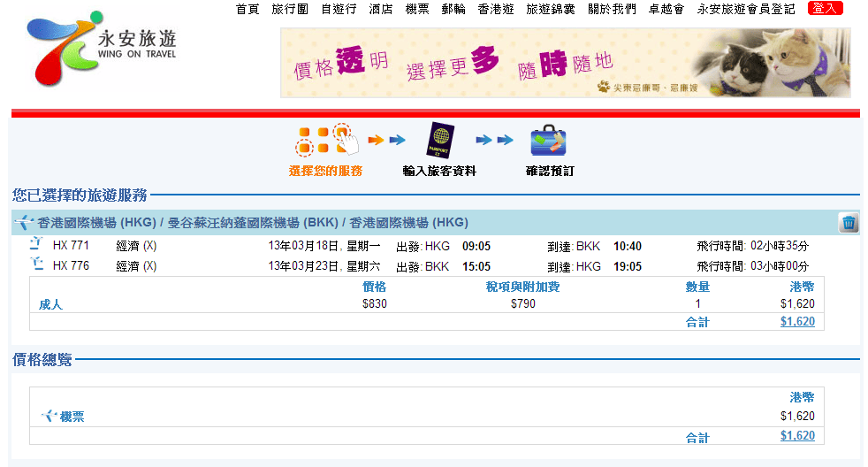Click 永安旅遊會員登記 member registration link
Image resolution: width=868 pixels, height=467 pixels.
748,9
